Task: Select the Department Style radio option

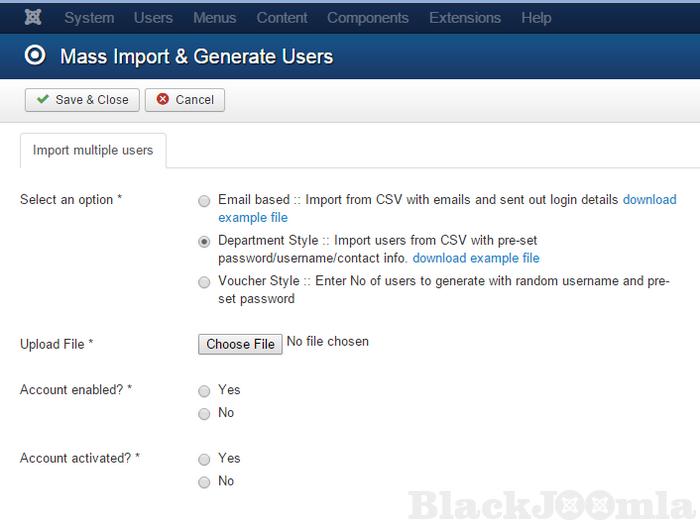Action: (204, 241)
